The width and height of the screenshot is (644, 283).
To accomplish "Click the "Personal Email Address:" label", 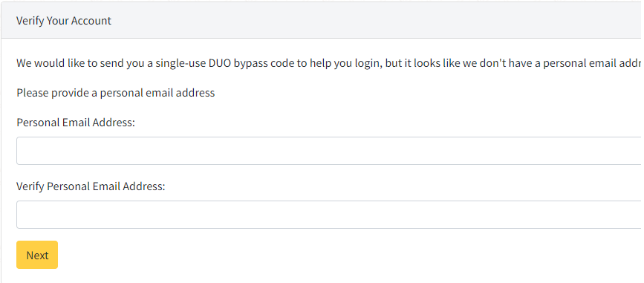I will [76, 123].
